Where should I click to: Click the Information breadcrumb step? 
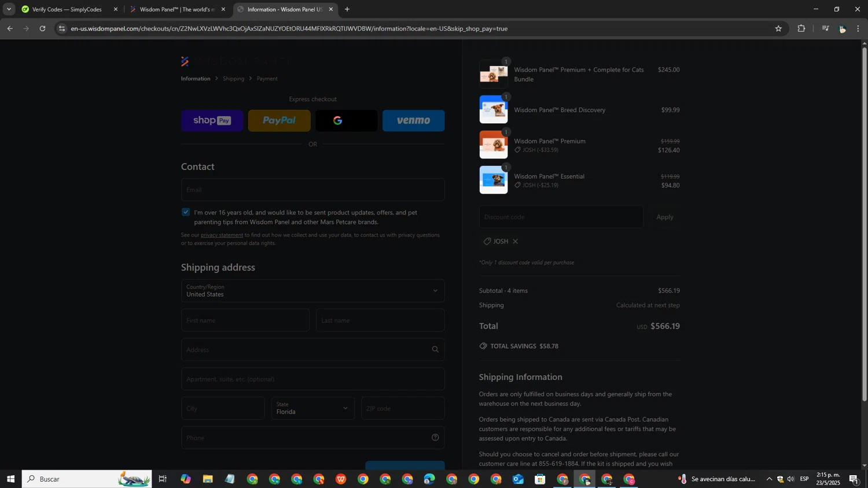196,79
